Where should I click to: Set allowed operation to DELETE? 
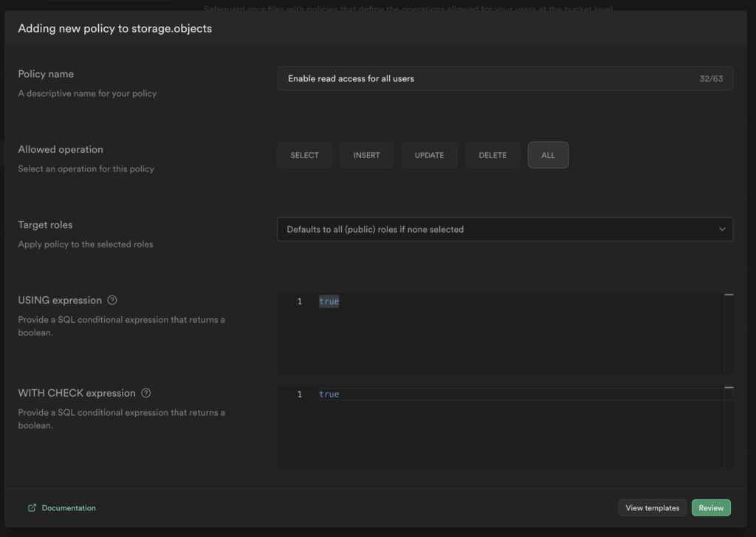point(492,155)
